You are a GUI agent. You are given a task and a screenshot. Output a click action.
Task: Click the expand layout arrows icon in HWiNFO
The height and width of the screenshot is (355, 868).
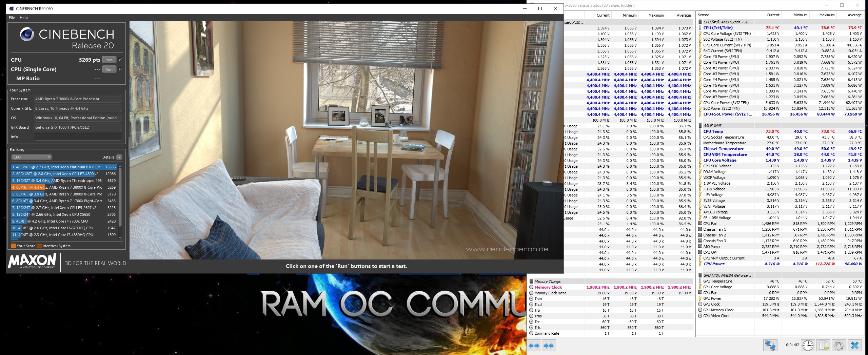click(x=534, y=346)
